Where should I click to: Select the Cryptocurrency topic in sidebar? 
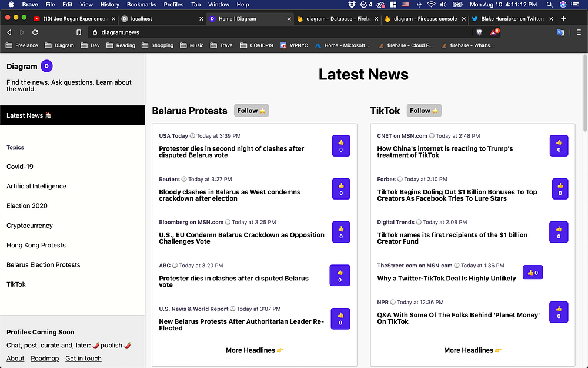(x=29, y=226)
